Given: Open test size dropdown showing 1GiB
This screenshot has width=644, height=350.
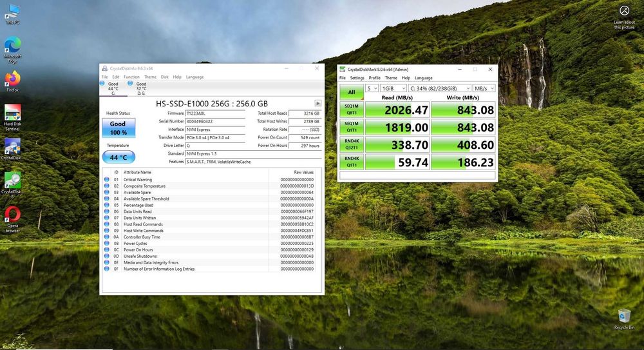Looking at the screenshot, I should tap(393, 88).
